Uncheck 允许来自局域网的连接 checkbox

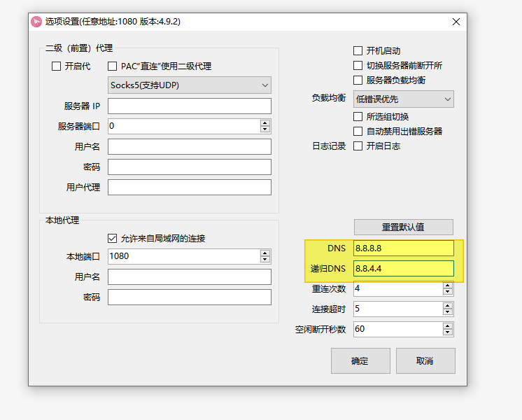(x=113, y=238)
